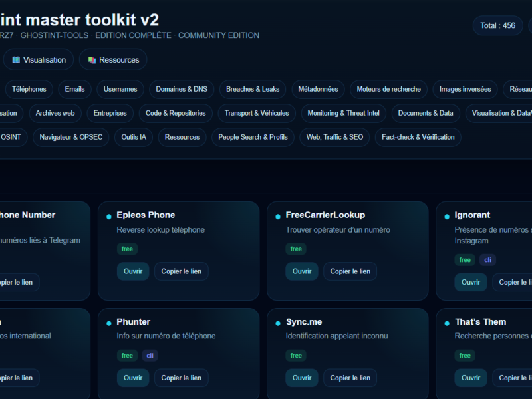Switch to the Code & Repositories category
The height and width of the screenshot is (399, 532).
coord(176,113)
